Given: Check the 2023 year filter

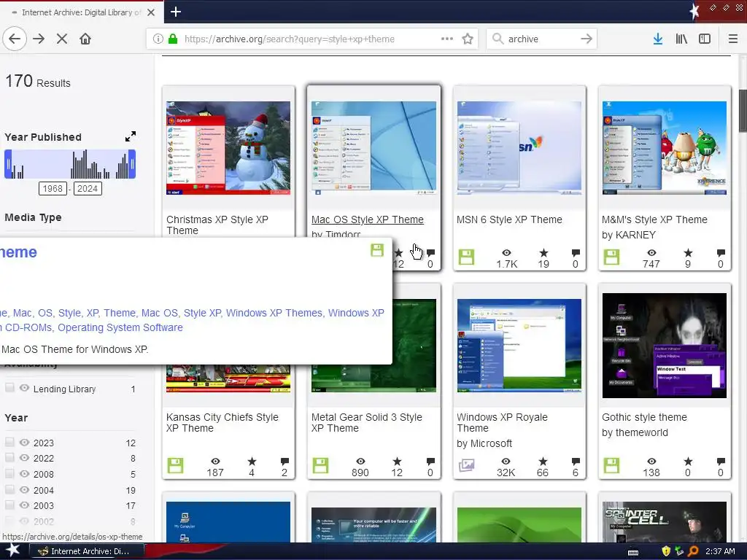Looking at the screenshot, I should (9, 442).
